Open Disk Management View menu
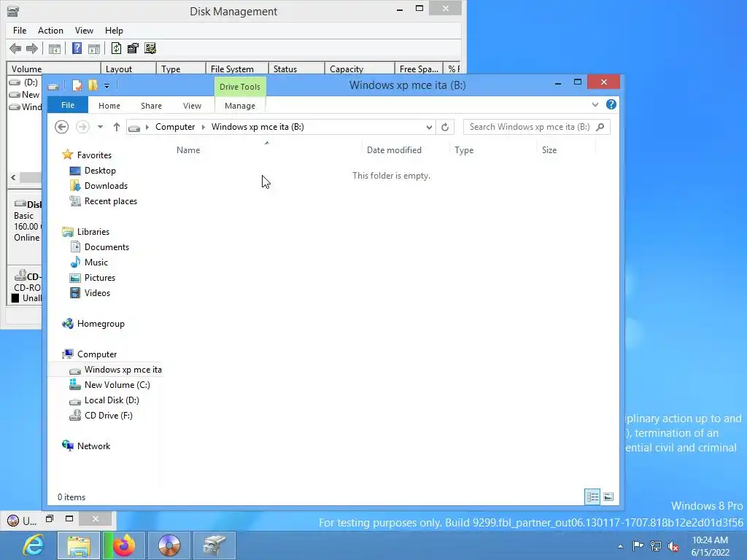This screenshot has height=560, width=747. pos(84,31)
